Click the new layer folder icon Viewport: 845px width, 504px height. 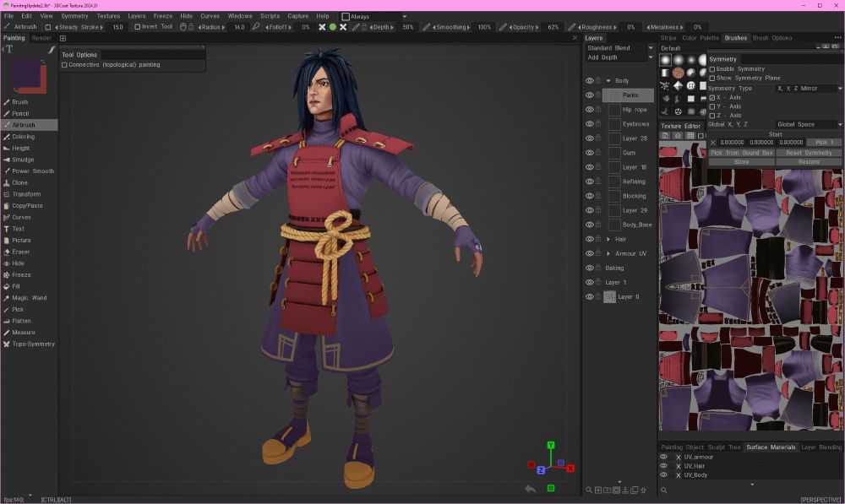coord(608,490)
